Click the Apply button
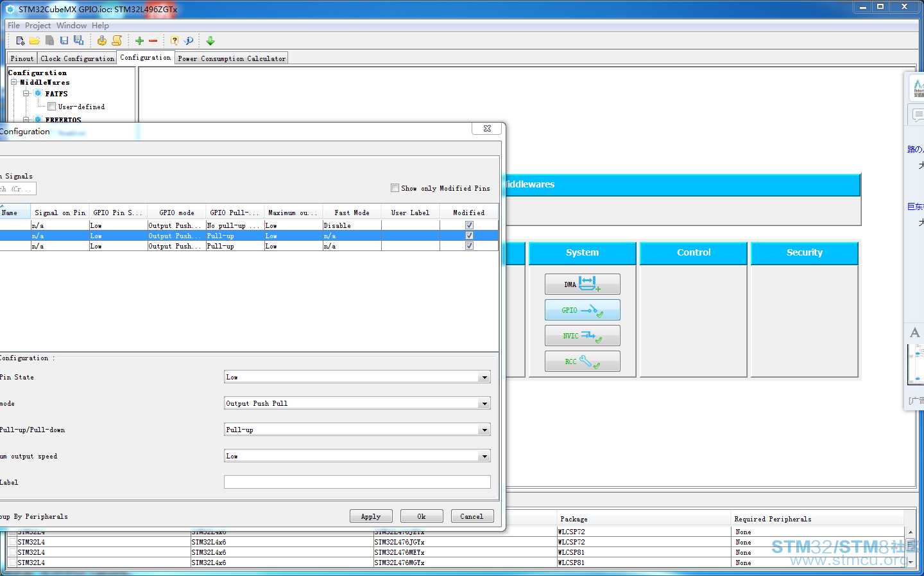The height and width of the screenshot is (576, 924). (x=371, y=516)
